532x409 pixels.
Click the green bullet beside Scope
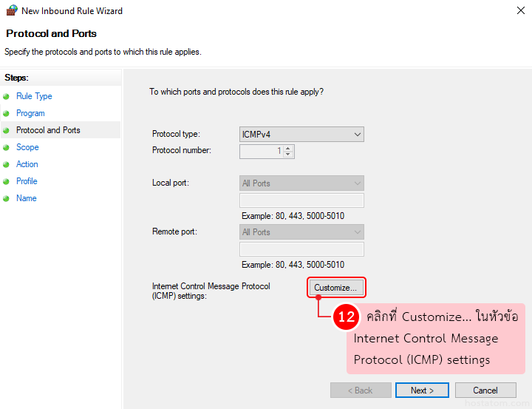[x=7, y=148]
